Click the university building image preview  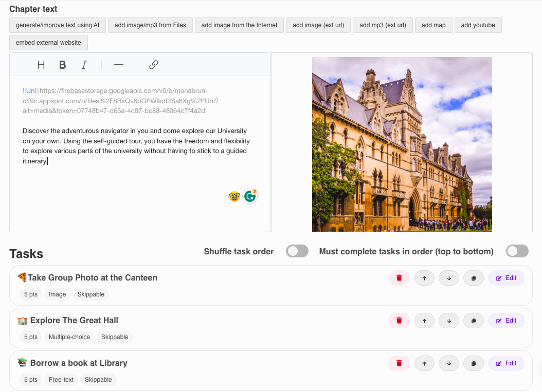(x=402, y=144)
